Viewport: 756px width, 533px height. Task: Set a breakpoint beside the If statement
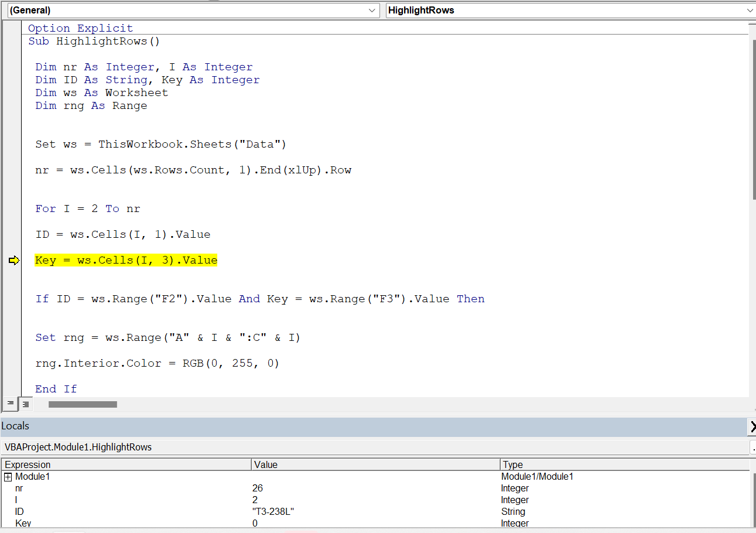point(13,299)
